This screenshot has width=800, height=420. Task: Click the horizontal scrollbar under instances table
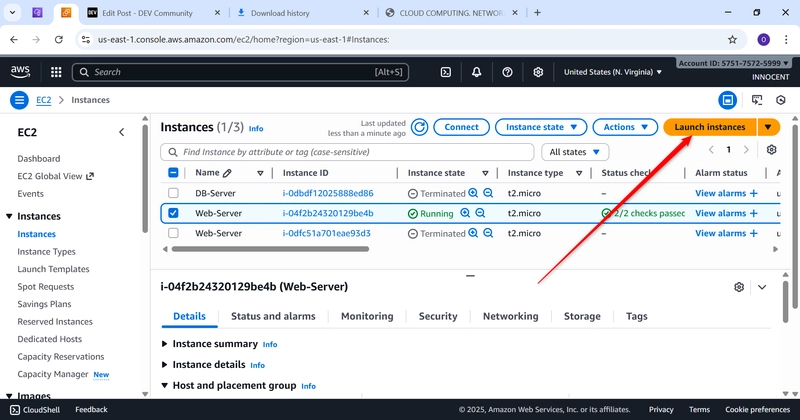pos(270,249)
